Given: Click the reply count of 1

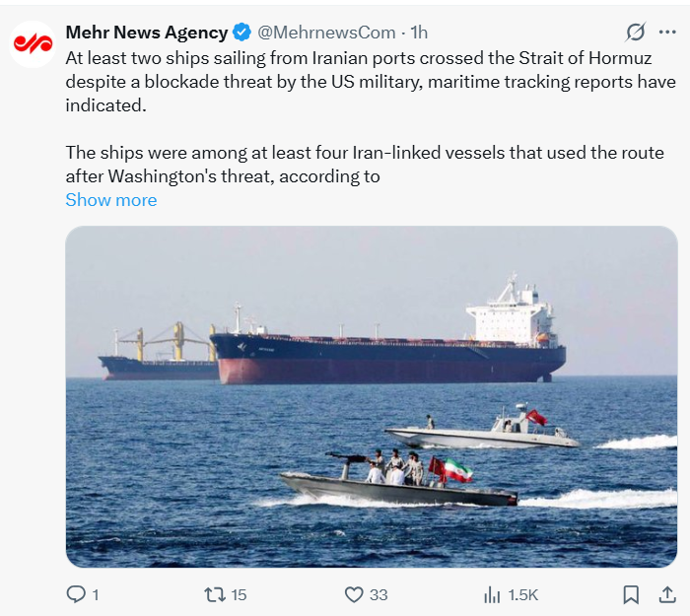Looking at the screenshot, I should click(96, 594).
